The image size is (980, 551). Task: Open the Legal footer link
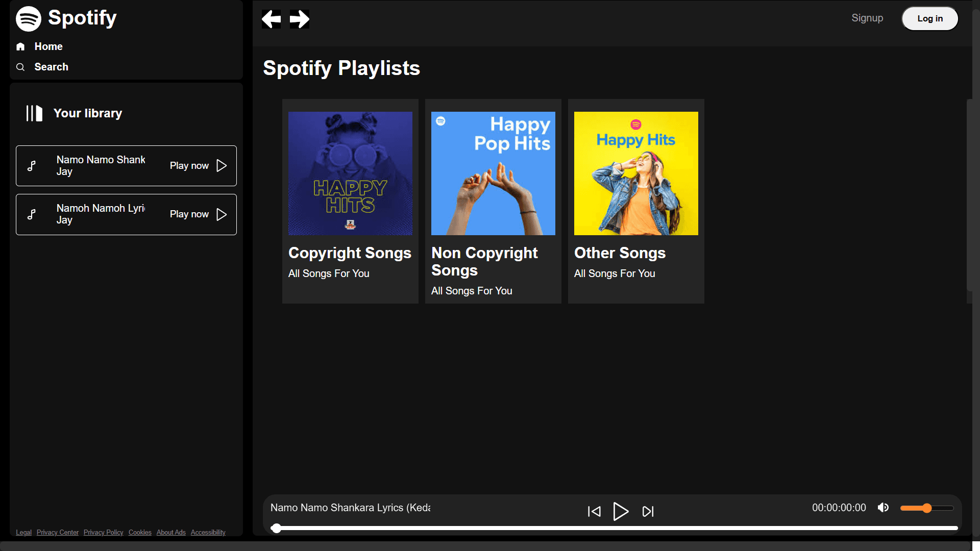pos(23,532)
